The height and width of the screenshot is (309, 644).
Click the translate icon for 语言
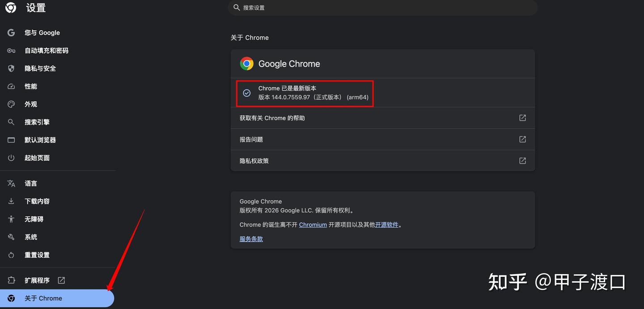11,184
